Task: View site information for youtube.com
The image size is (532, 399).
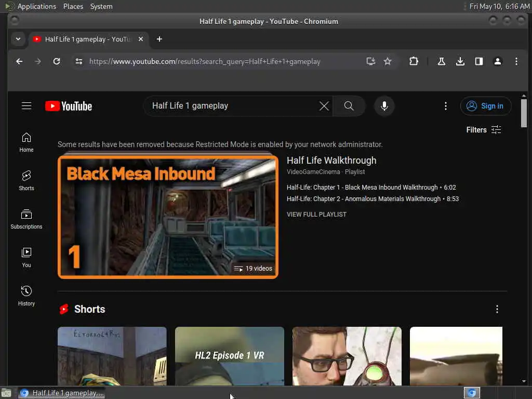Action: click(79, 61)
